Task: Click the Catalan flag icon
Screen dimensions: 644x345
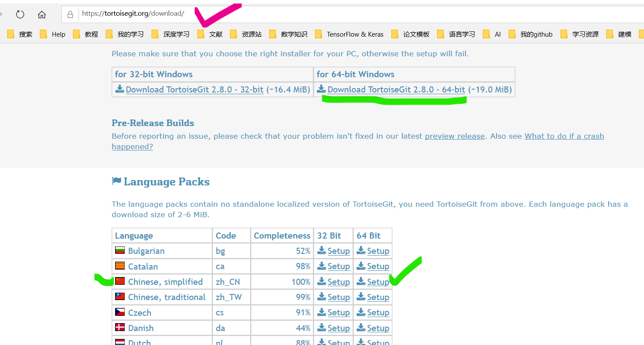Action: point(120,266)
